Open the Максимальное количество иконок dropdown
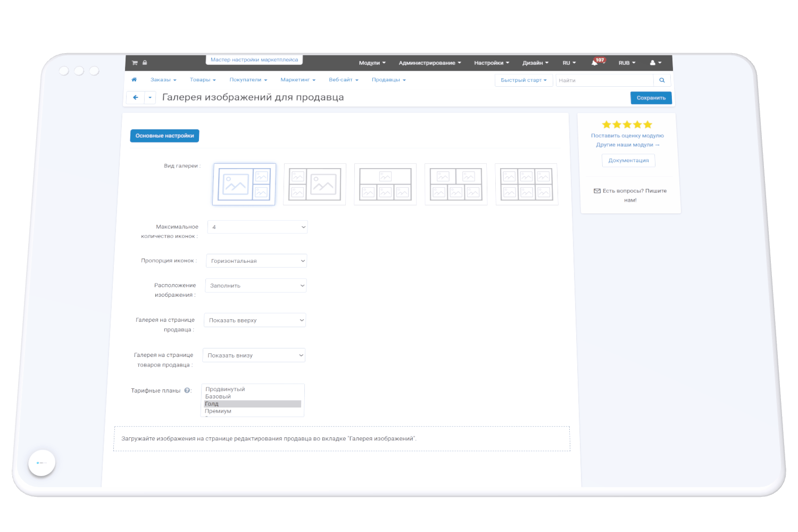The image size is (798, 532). coord(257,227)
